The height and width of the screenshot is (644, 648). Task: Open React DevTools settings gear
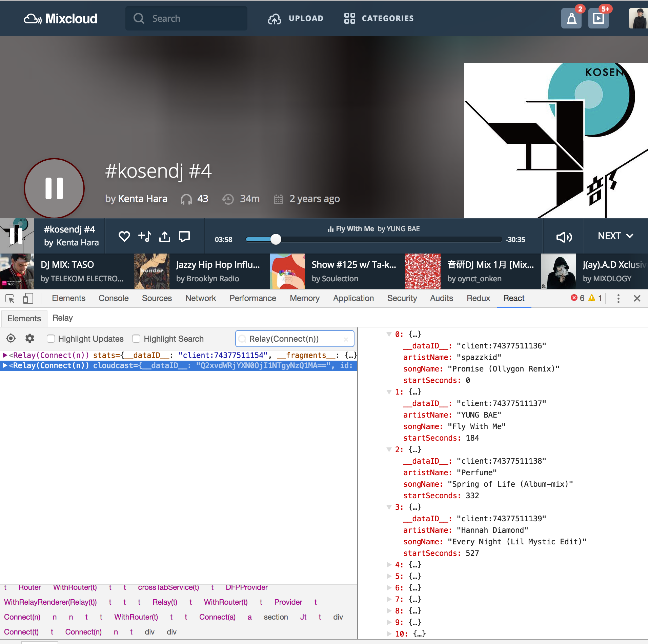[30, 338]
